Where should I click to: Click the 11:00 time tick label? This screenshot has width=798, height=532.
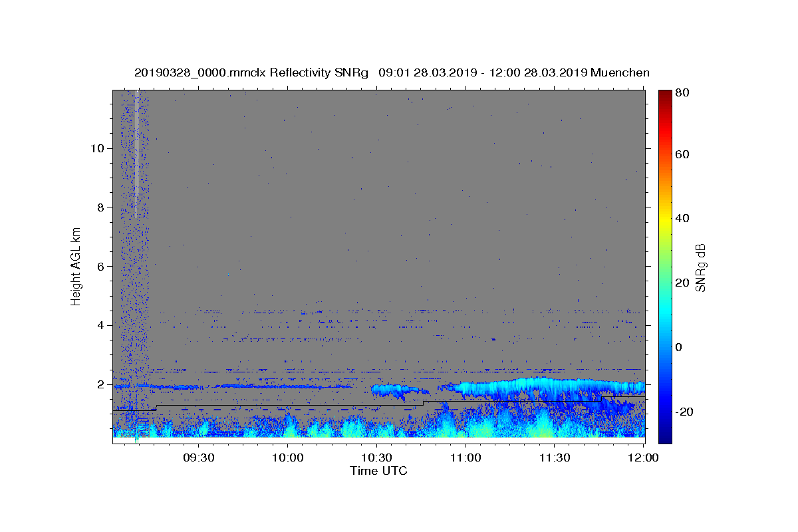465,458
